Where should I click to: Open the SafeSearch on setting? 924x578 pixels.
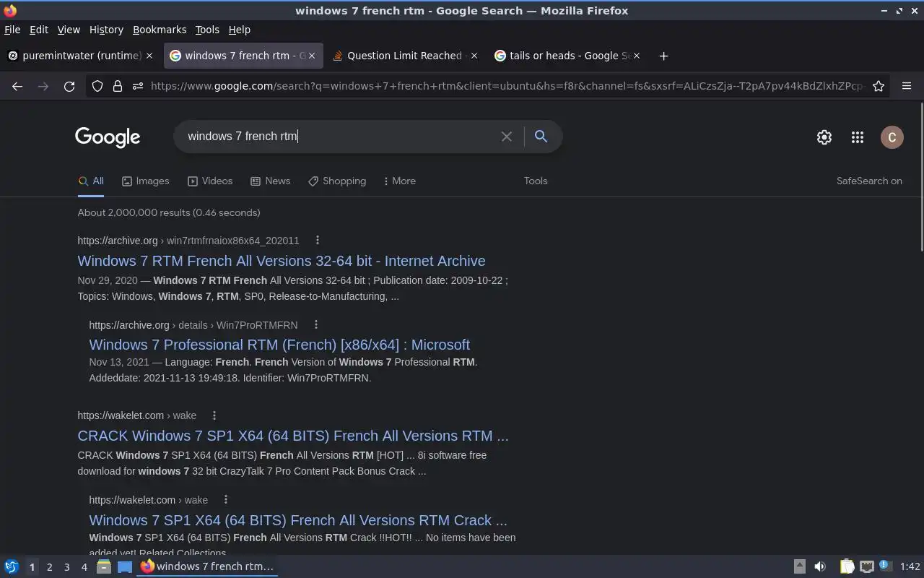pos(869,181)
